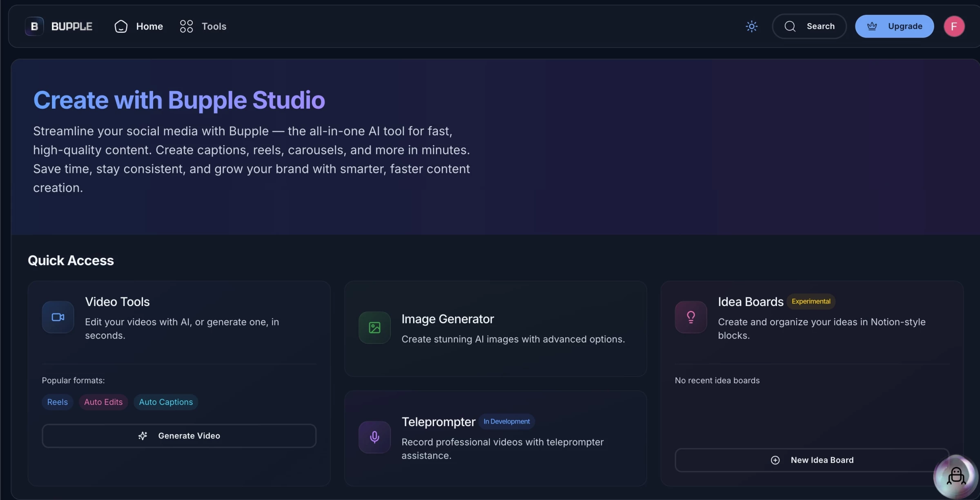This screenshot has height=500, width=980.
Task: Go to the Home menu item
Action: [x=138, y=26]
